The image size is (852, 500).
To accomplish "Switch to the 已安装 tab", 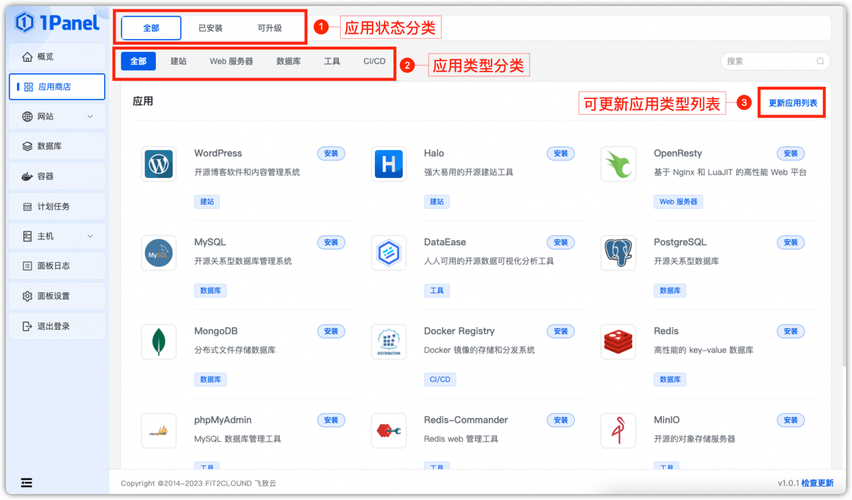I will click(x=210, y=28).
